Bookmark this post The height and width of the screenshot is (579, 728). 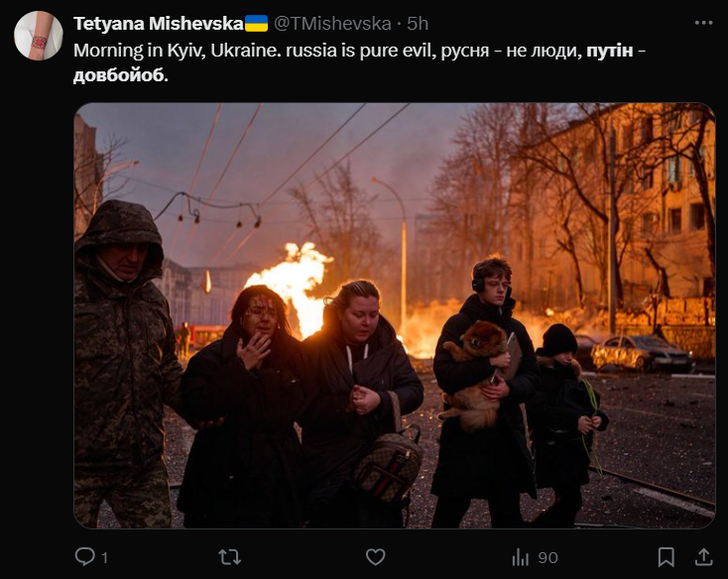point(667,557)
